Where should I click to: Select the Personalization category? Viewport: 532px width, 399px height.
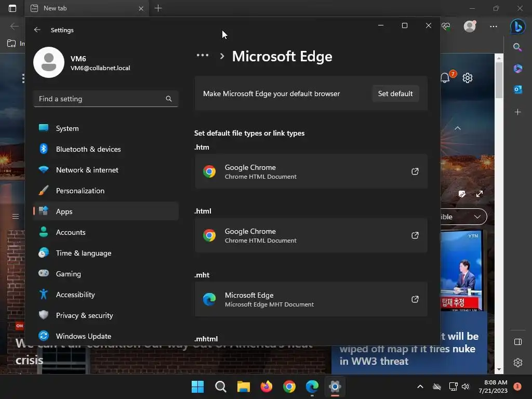[105, 191]
